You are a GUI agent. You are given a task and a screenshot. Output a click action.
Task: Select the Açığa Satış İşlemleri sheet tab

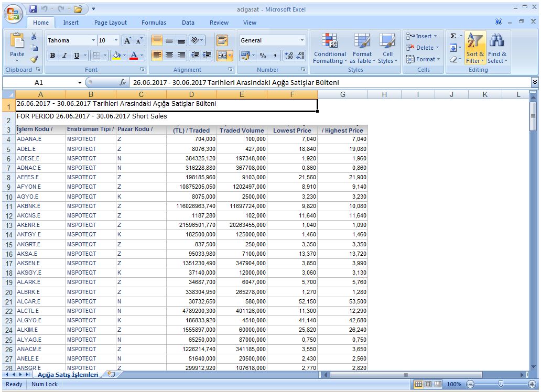coord(68,375)
